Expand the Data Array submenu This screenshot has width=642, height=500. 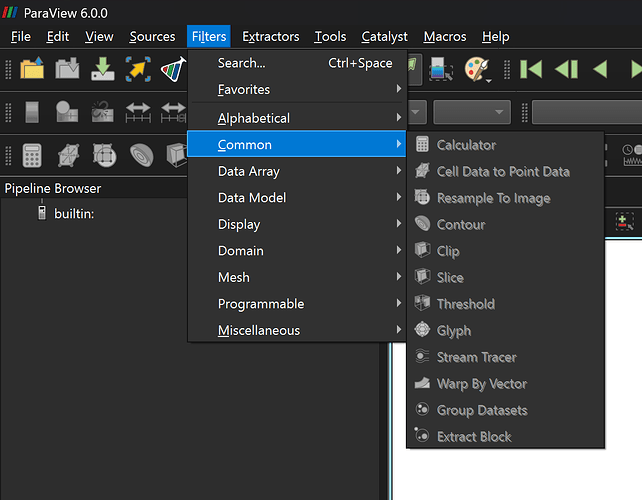(297, 171)
